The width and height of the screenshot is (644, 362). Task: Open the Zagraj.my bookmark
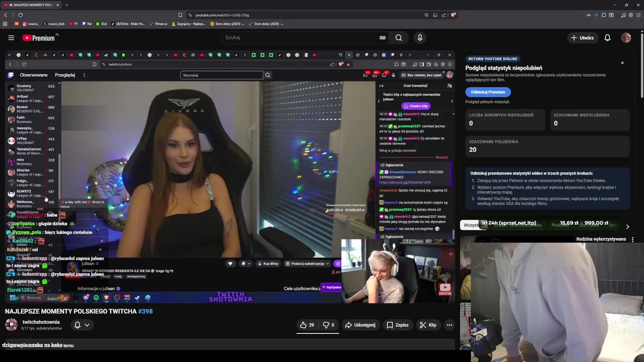click(189, 24)
